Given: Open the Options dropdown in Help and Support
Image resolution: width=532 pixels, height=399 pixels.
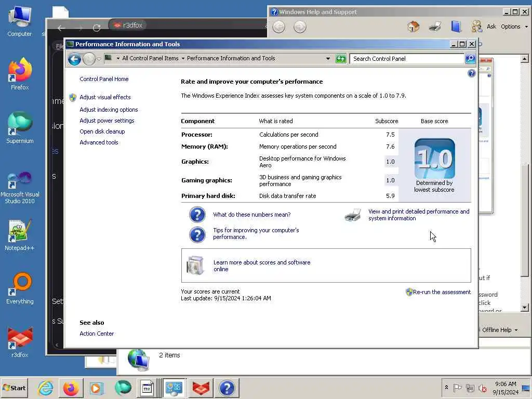Looking at the screenshot, I should point(514,26).
